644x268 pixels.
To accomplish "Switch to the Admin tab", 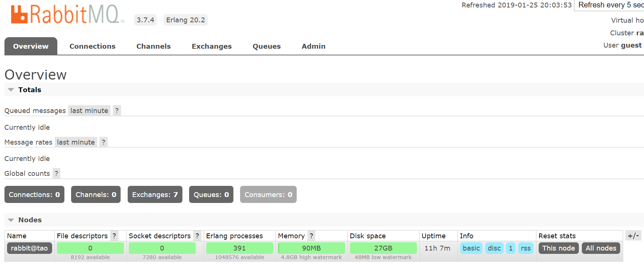I will pyautogui.click(x=313, y=46).
